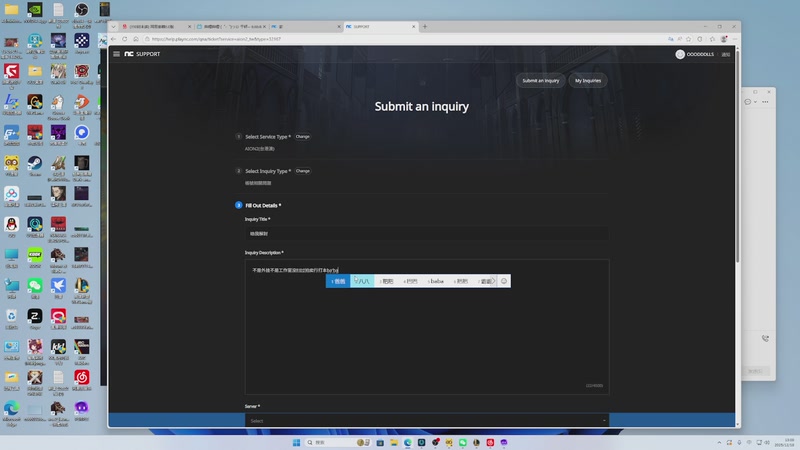Viewport: 800px width, 450px height.
Task: Reload the page with the refresh icon
Action: click(x=124, y=39)
